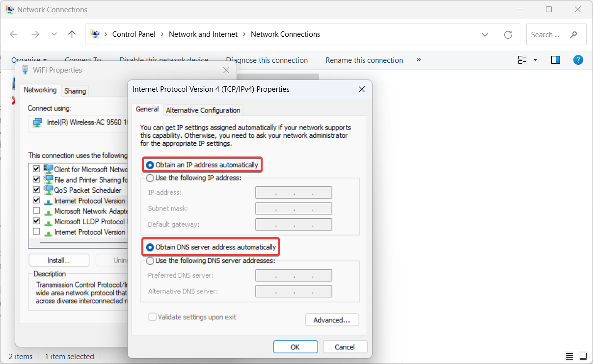593x364 pixels.
Task: Click Rename this connection
Action: [x=364, y=60]
